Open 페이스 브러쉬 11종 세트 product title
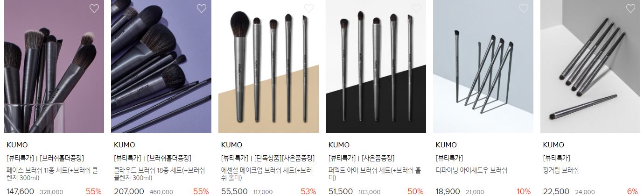The height and width of the screenshot is (196, 644). click(53, 174)
